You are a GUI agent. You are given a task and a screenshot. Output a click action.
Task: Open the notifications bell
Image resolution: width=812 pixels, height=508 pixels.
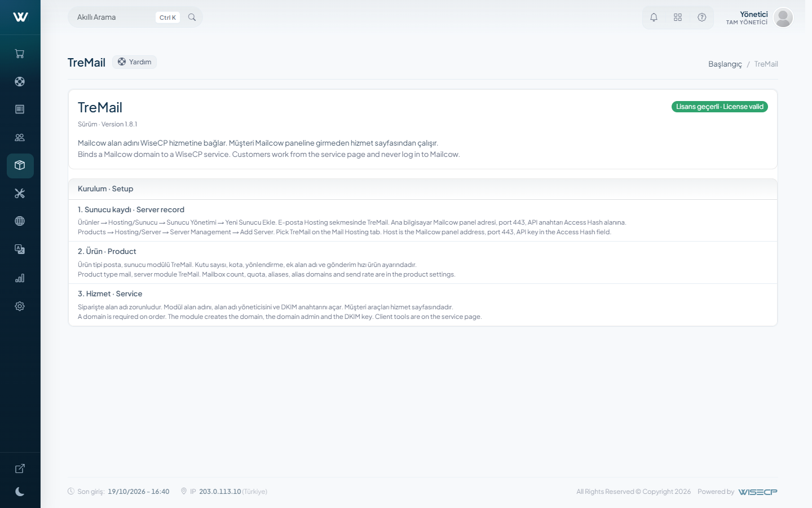pos(654,17)
